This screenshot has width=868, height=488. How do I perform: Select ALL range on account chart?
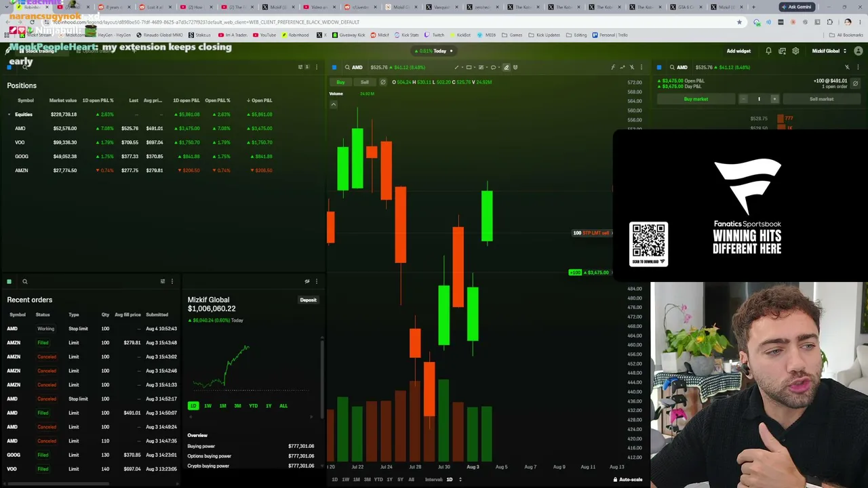pyautogui.click(x=283, y=406)
